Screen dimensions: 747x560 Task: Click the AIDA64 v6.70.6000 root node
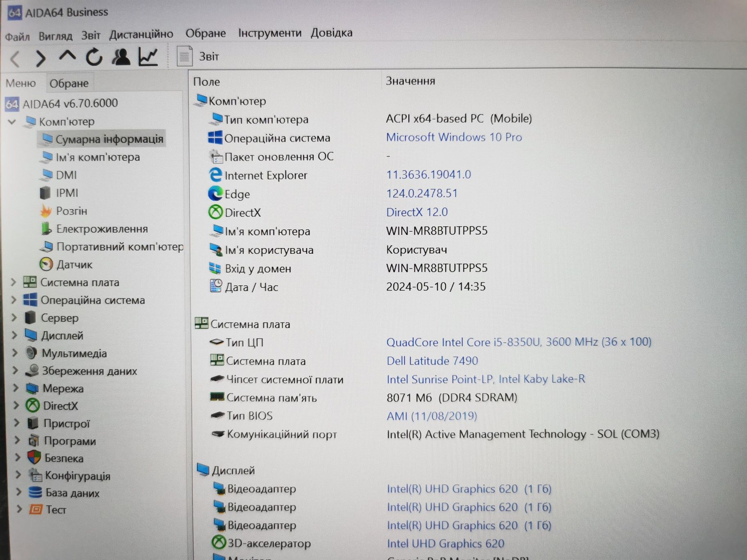[62, 104]
